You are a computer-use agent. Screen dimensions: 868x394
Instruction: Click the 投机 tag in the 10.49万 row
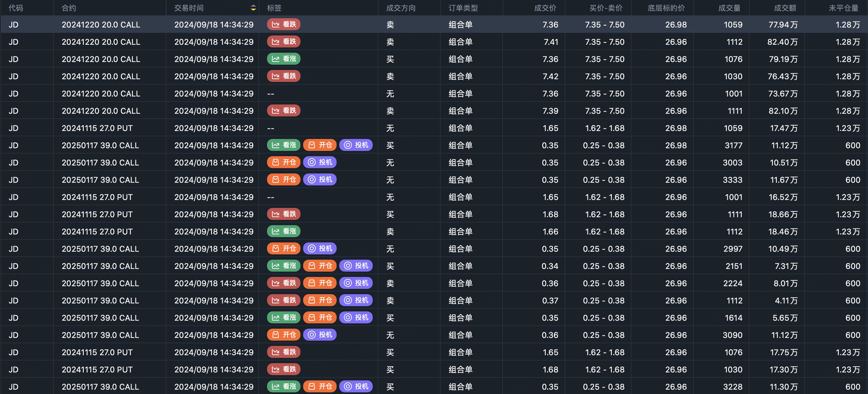320,248
